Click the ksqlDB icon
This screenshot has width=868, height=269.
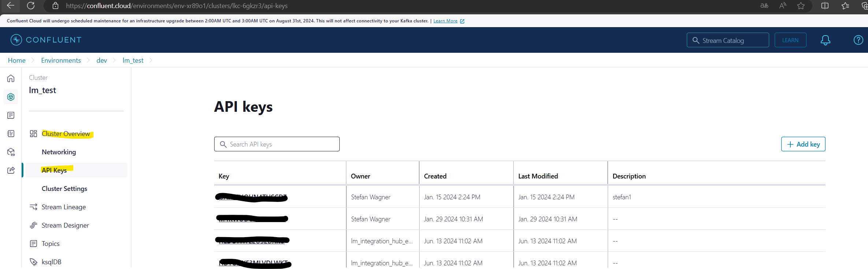tap(33, 262)
